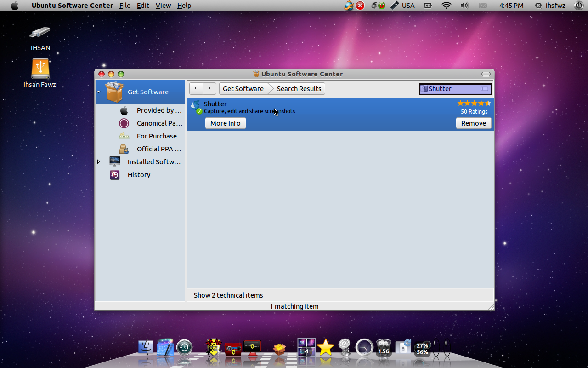Focus the search field containing Shutter
This screenshot has width=588, height=368.
pos(455,89)
